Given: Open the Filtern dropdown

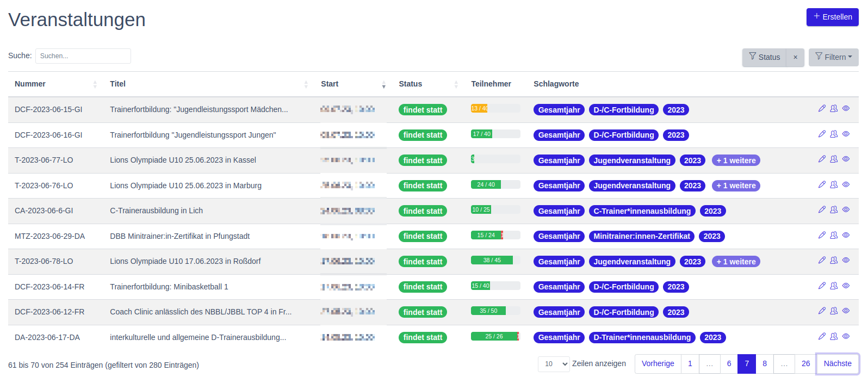Looking at the screenshot, I should coord(833,57).
